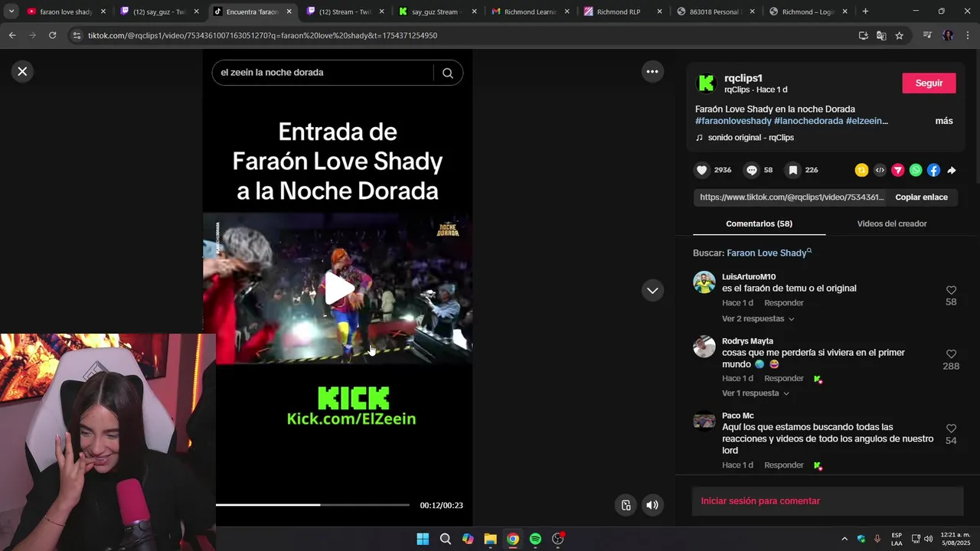The width and height of the screenshot is (980, 551).
Task: Switch to the Richmond RLP tab
Action: [x=624, y=11]
